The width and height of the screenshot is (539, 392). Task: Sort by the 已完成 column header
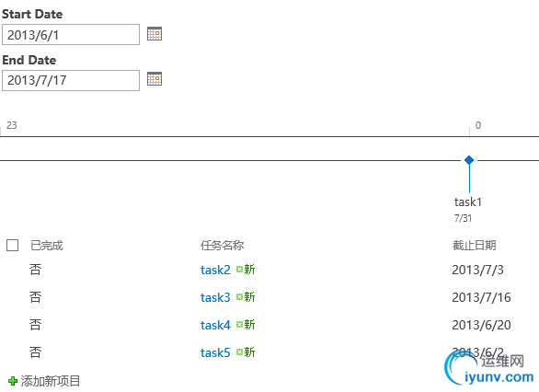[47, 246]
